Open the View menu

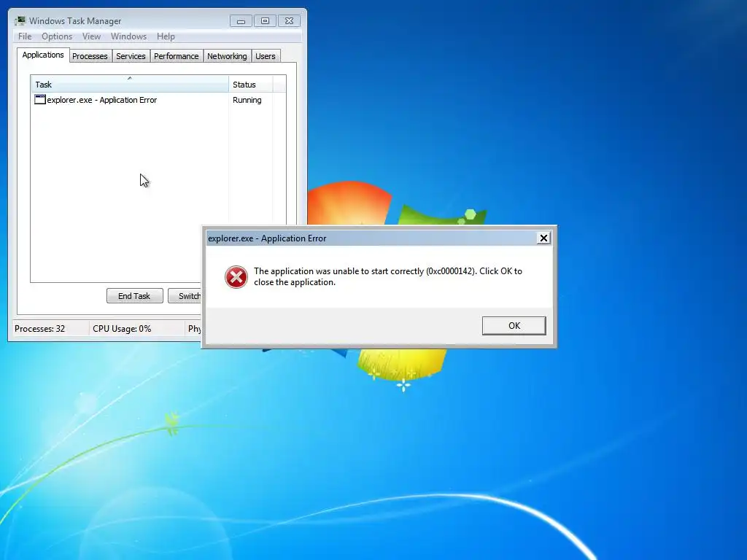(91, 36)
